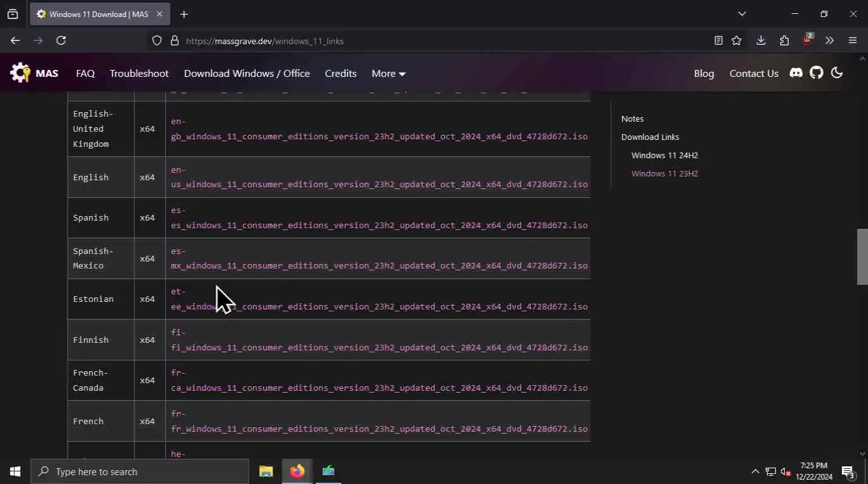Jump to Notes section in sidebar

[x=632, y=118]
